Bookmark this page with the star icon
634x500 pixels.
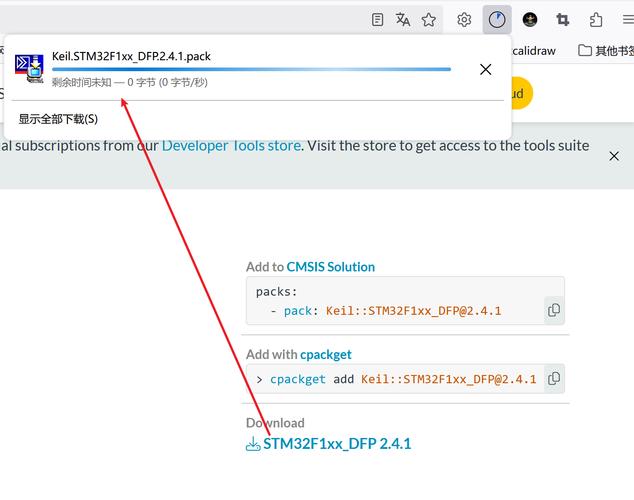tap(429, 19)
